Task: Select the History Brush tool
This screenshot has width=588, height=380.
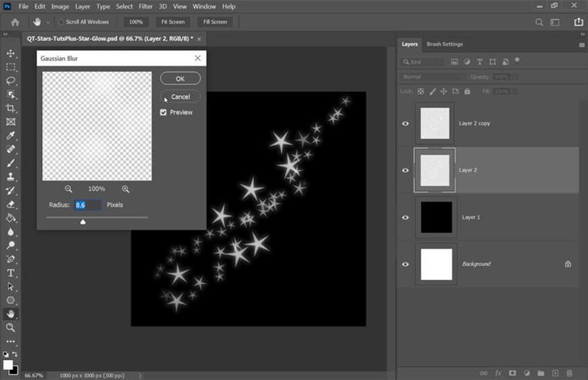Action: pos(11,191)
